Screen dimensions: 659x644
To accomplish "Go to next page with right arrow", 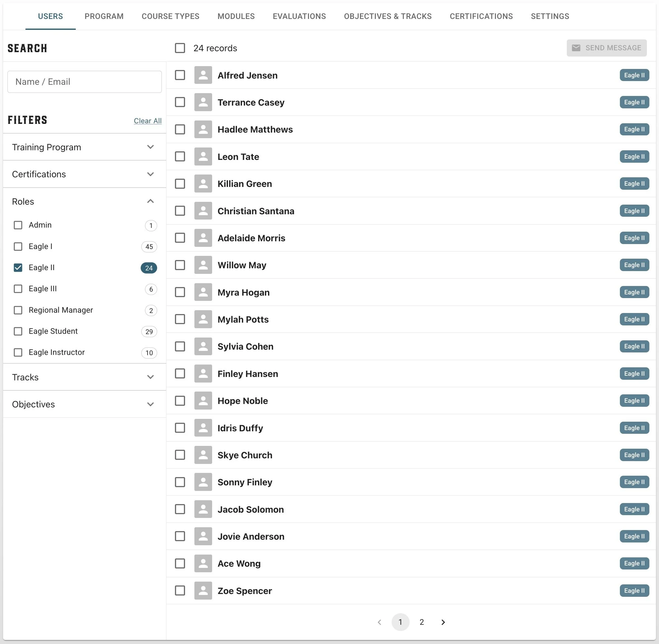I will [443, 622].
